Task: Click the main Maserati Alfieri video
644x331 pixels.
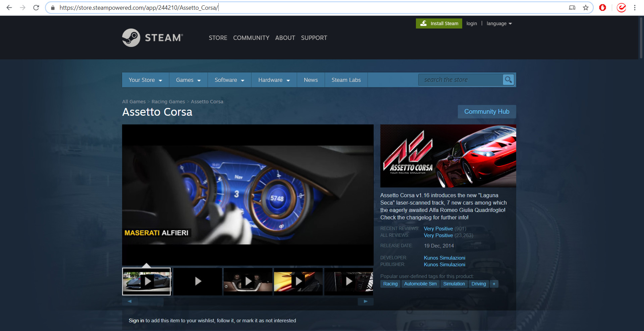Action: pos(248,195)
